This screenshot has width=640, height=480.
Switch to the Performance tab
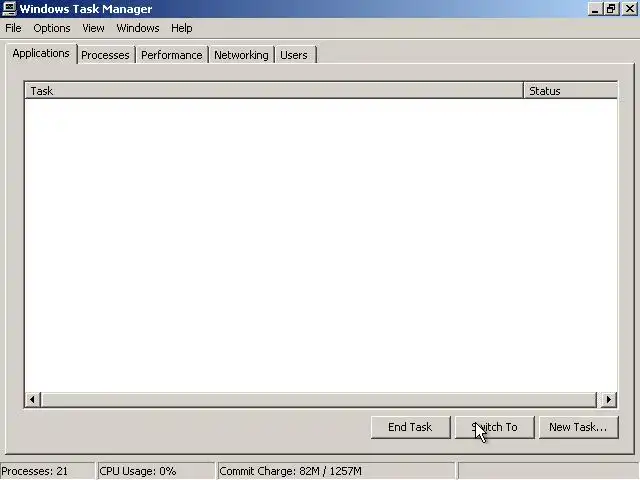(171, 55)
